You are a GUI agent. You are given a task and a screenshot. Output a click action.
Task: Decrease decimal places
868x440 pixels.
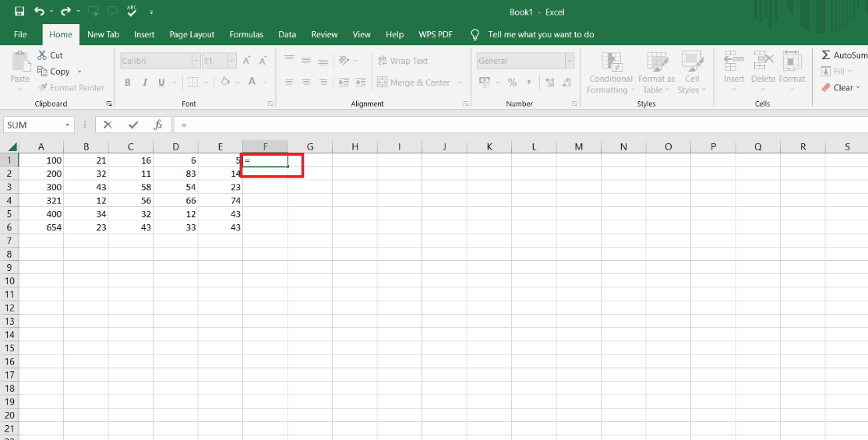(567, 83)
